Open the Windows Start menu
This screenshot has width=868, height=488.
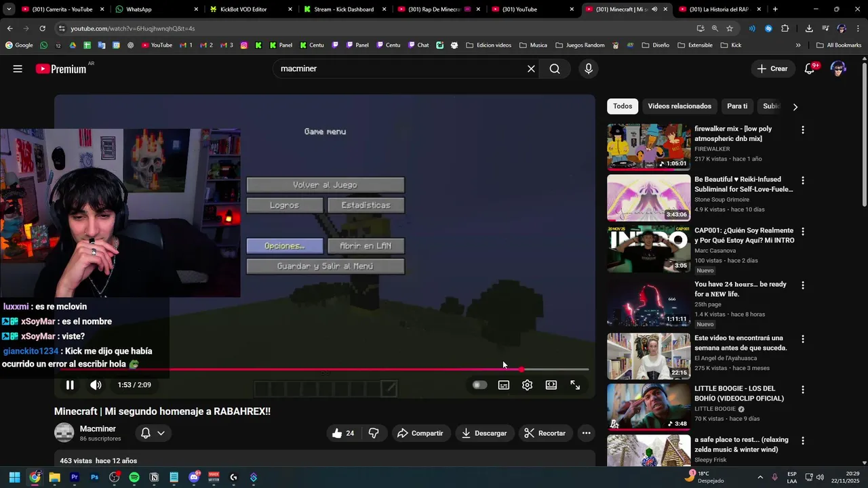click(x=14, y=477)
